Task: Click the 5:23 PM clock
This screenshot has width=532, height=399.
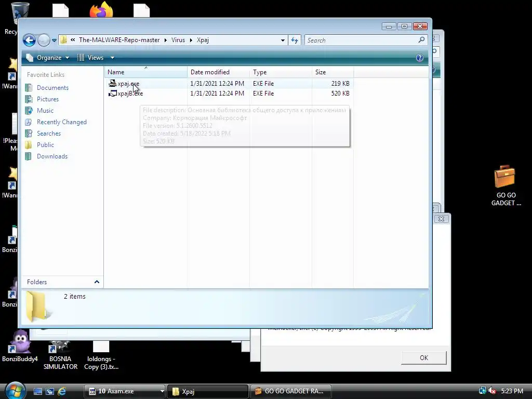Action: [512, 391]
